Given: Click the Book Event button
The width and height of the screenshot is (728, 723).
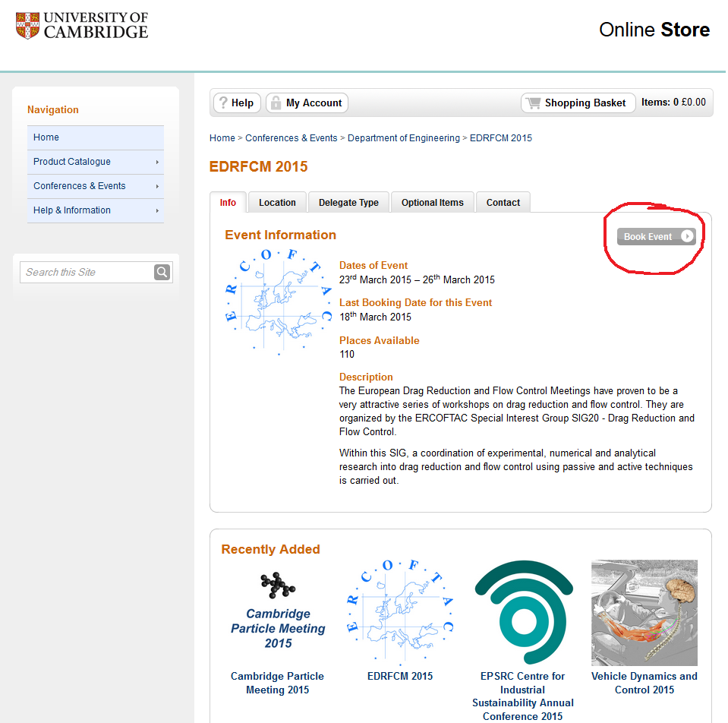Looking at the screenshot, I should [657, 236].
